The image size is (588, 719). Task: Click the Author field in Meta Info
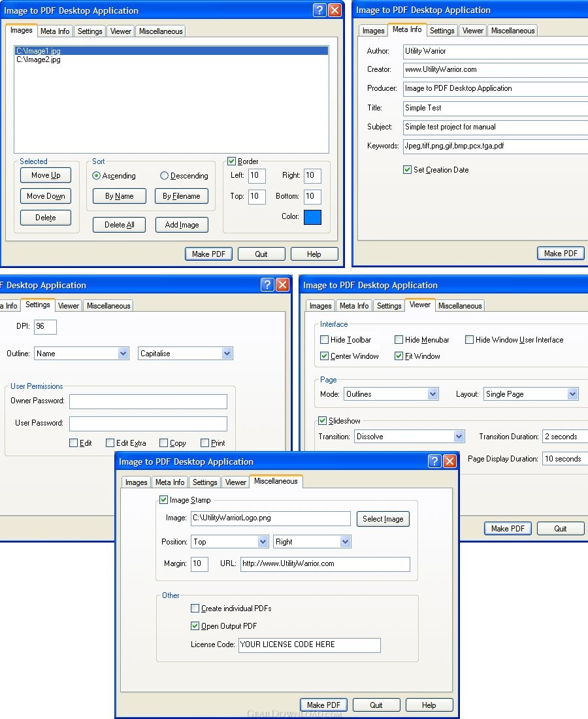[x=495, y=52]
